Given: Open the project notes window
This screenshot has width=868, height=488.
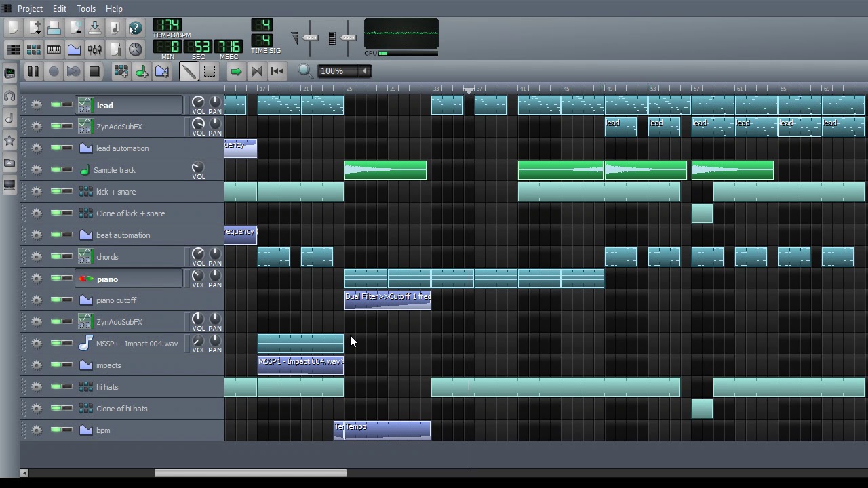Looking at the screenshot, I should [x=115, y=49].
